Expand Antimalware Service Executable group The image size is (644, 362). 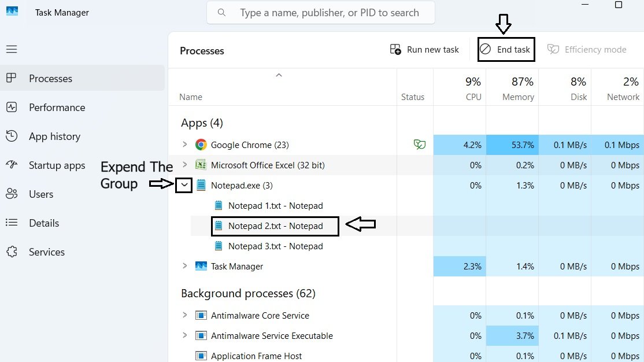click(x=185, y=335)
